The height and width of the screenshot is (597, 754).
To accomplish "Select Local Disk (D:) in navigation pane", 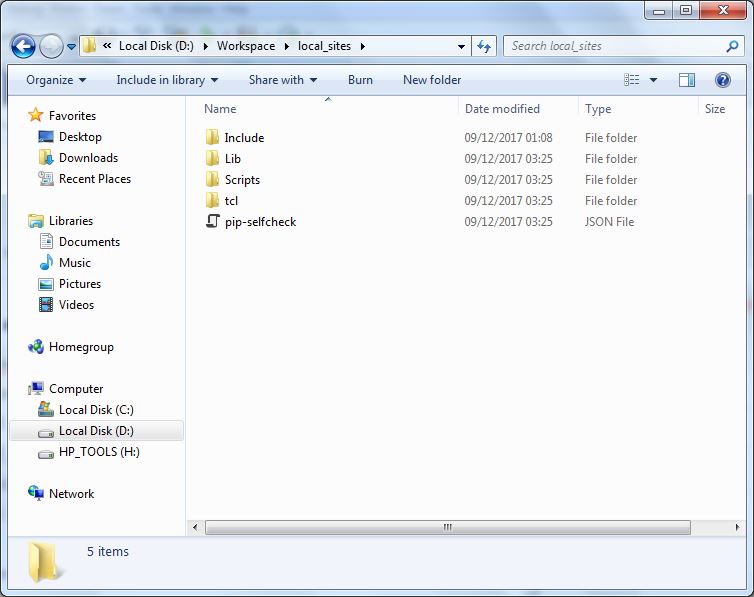I will (x=96, y=431).
